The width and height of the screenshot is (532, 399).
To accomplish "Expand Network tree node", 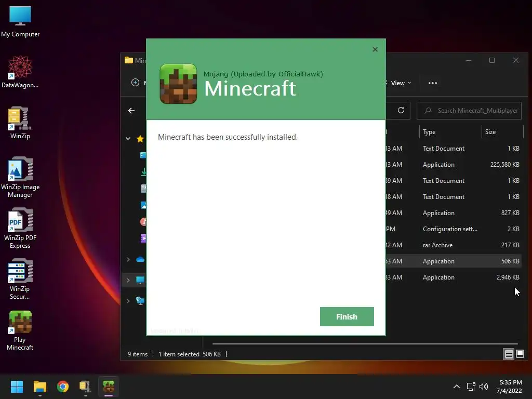I will 128,301.
